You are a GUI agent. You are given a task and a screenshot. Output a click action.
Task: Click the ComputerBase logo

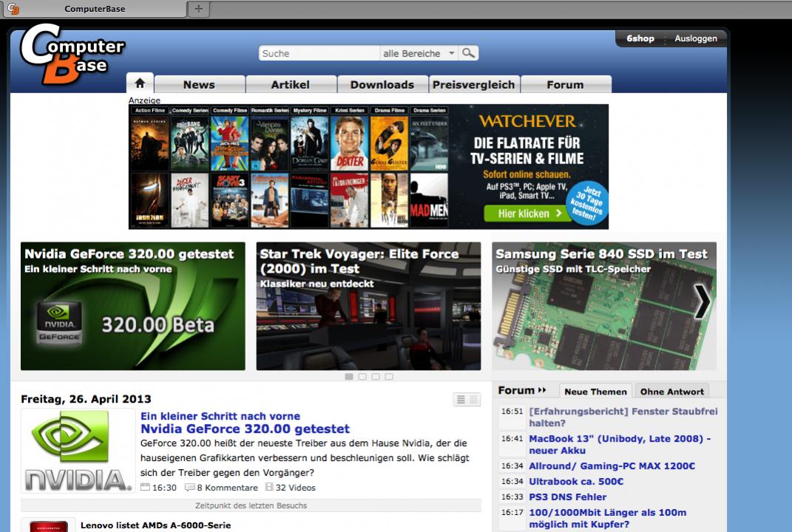pyautogui.click(x=71, y=55)
